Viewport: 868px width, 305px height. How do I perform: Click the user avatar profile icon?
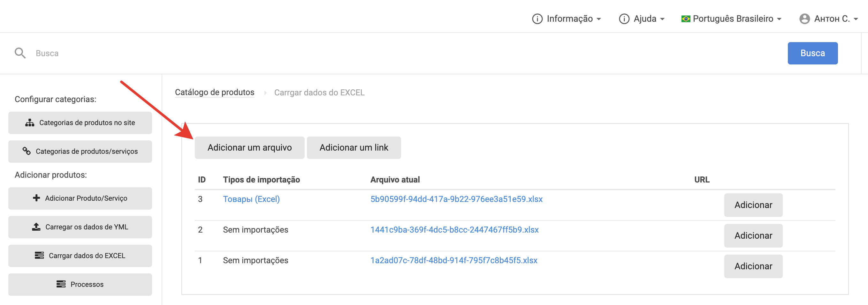804,19
